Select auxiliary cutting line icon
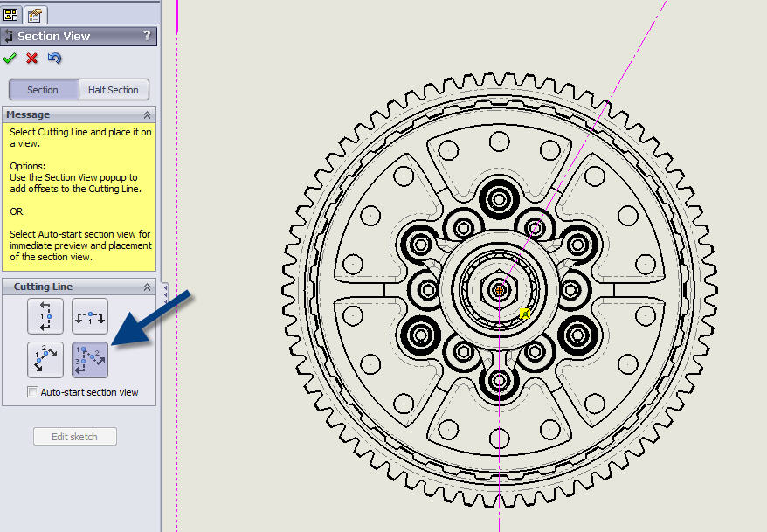 [x=45, y=360]
